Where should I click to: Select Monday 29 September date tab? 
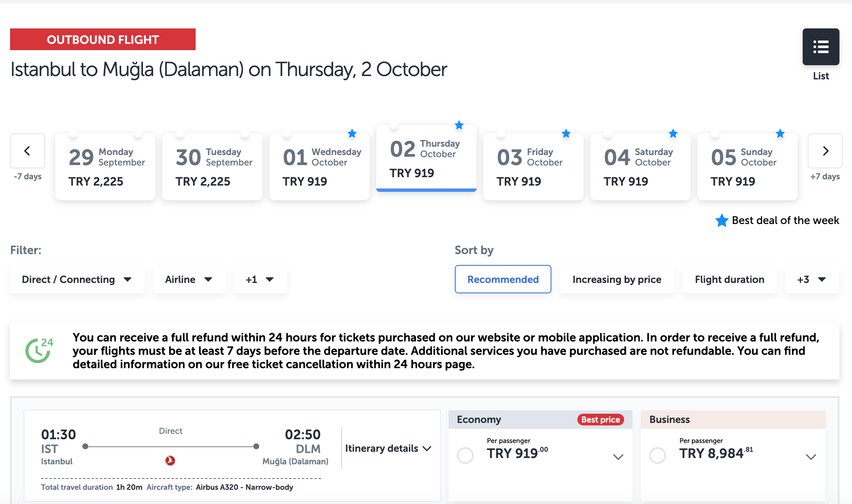pyautogui.click(x=105, y=166)
